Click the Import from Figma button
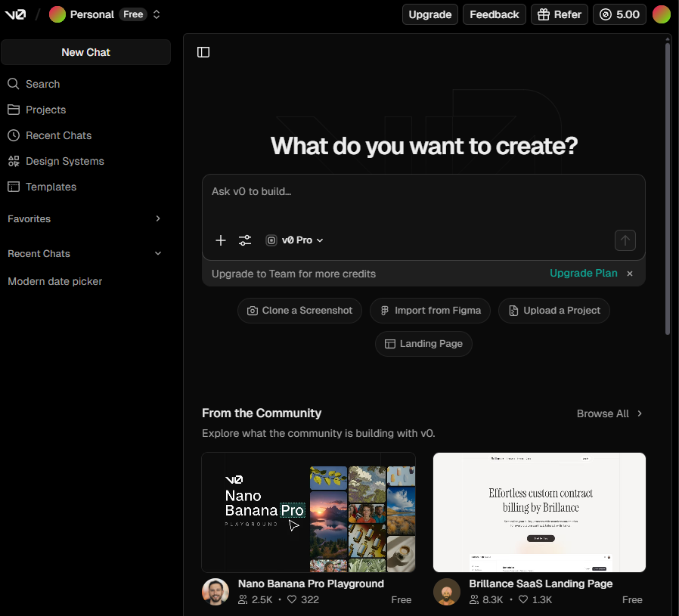679x616 pixels. (430, 311)
